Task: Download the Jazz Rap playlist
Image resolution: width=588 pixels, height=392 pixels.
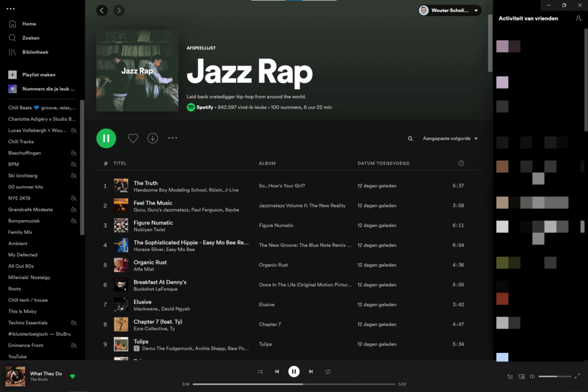Action: [x=153, y=138]
